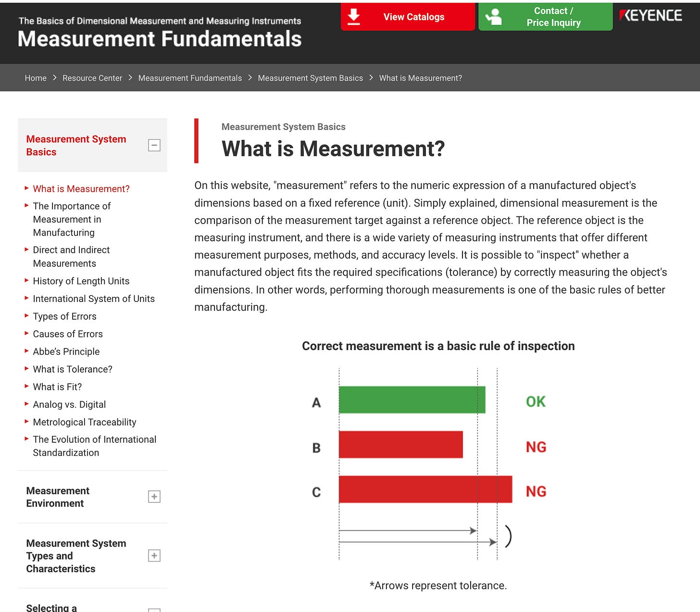
Task: Open Measurement Fundamentals breadcrumb link
Action: (x=190, y=78)
